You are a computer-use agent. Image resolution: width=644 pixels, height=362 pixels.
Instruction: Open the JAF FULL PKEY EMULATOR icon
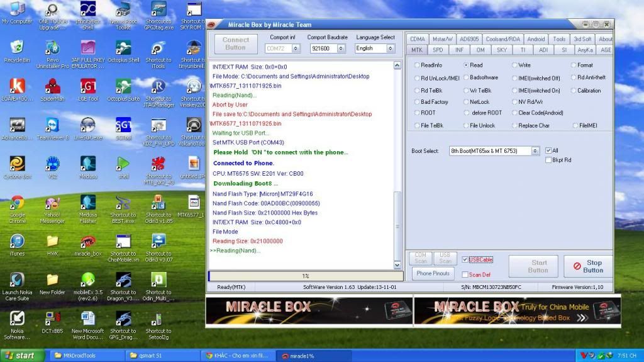click(88, 55)
